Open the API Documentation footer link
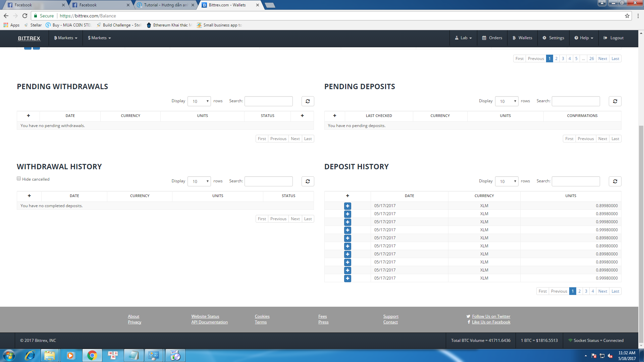 pyautogui.click(x=209, y=322)
